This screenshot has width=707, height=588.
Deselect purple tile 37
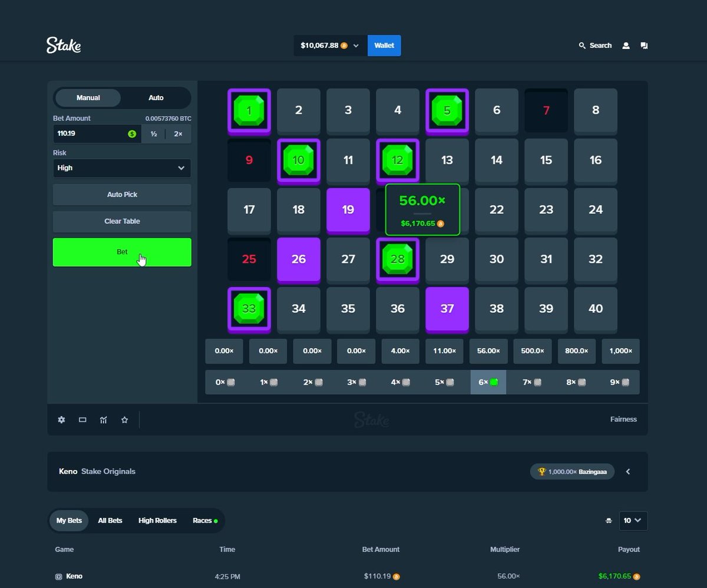[447, 309]
